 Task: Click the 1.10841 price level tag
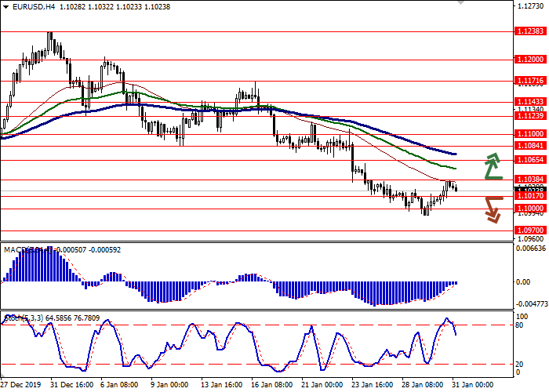click(531, 145)
